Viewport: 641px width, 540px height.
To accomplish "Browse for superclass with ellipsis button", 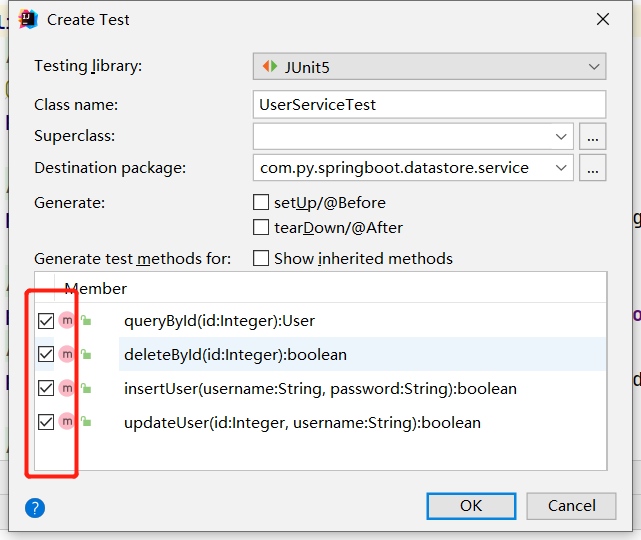I will [x=593, y=136].
